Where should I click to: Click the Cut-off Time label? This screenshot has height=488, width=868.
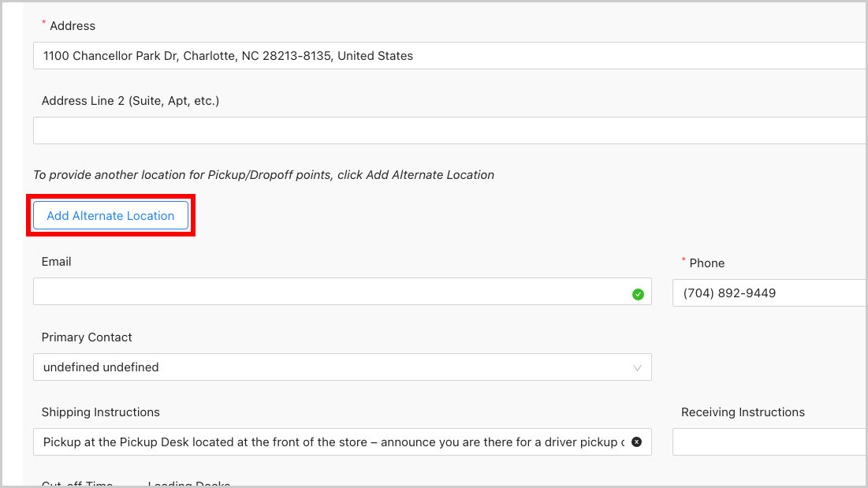pos(77,484)
